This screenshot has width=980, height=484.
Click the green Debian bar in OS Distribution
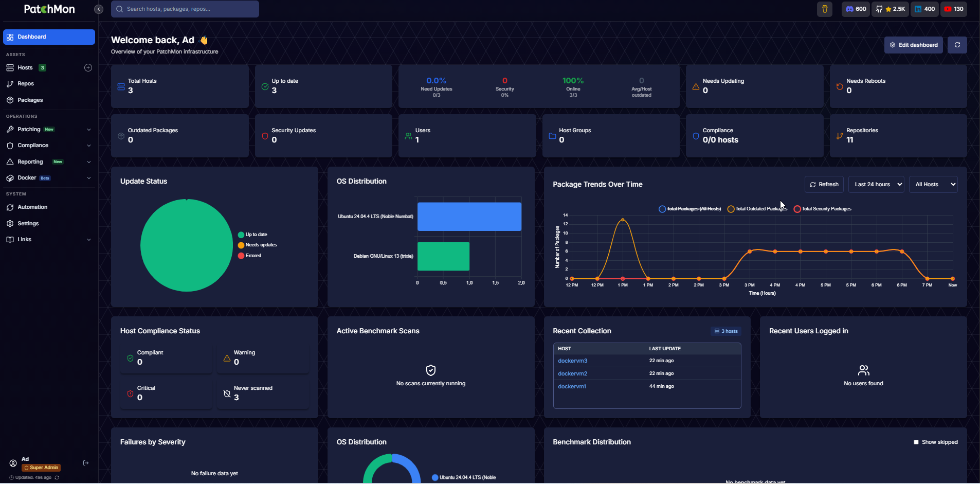[x=443, y=256]
